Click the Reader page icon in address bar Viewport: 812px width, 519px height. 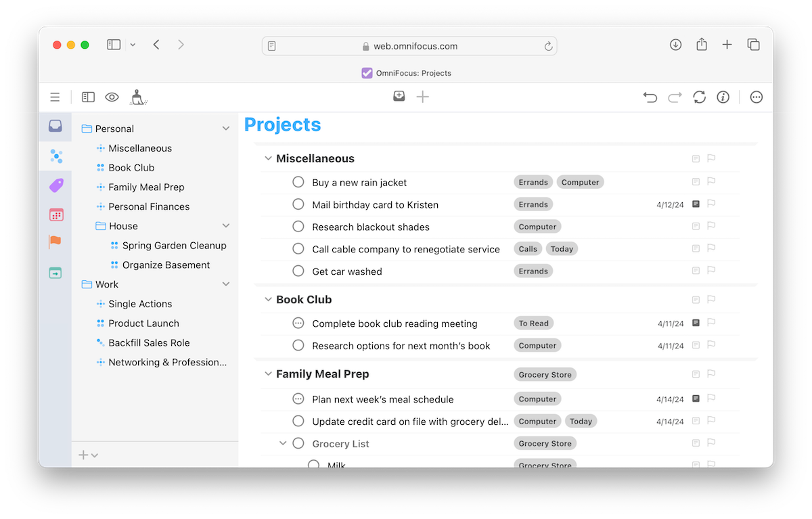pos(271,46)
